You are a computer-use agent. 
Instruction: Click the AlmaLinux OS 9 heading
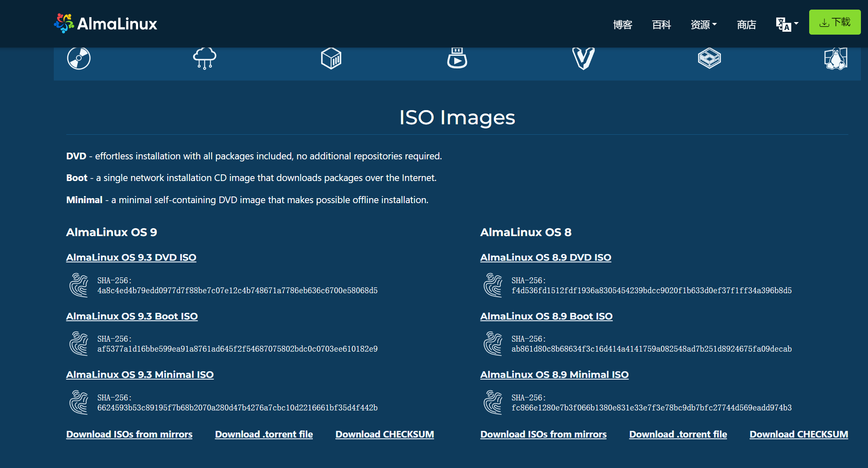tap(111, 232)
